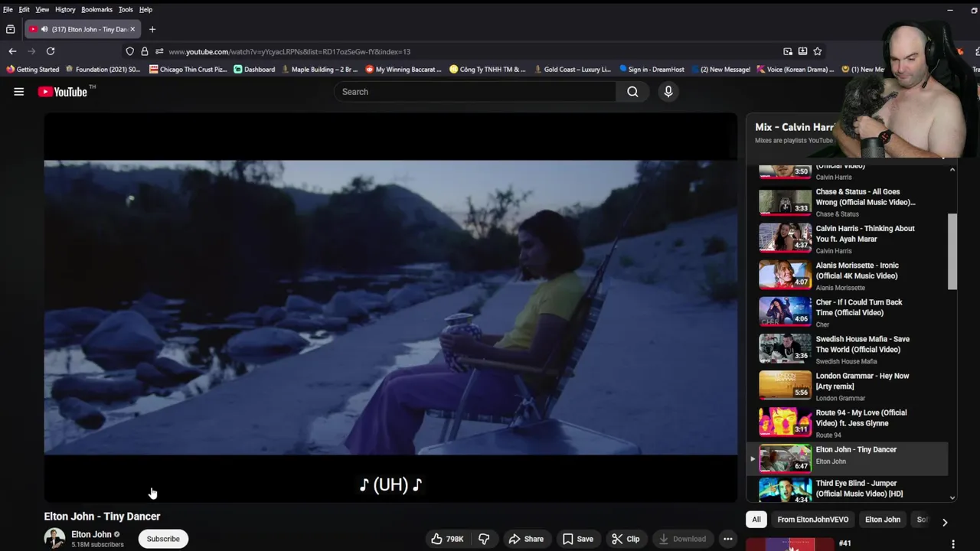The width and height of the screenshot is (980, 551).
Task: Open the File menu
Action: click(8, 9)
